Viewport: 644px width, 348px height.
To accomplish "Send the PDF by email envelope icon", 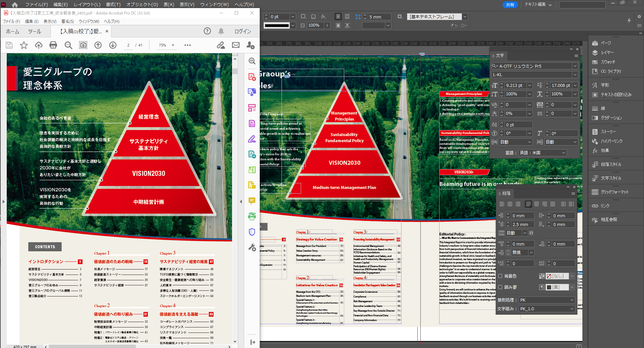I will click(x=236, y=45).
